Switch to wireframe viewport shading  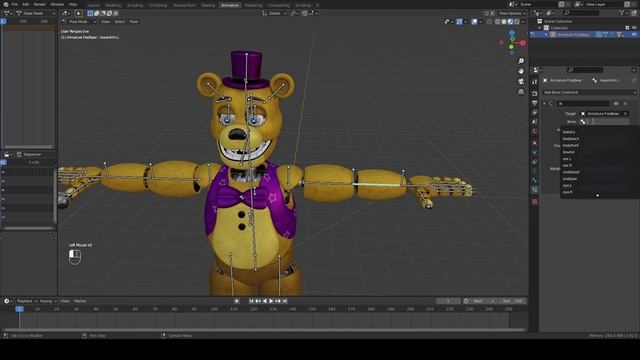(x=498, y=22)
